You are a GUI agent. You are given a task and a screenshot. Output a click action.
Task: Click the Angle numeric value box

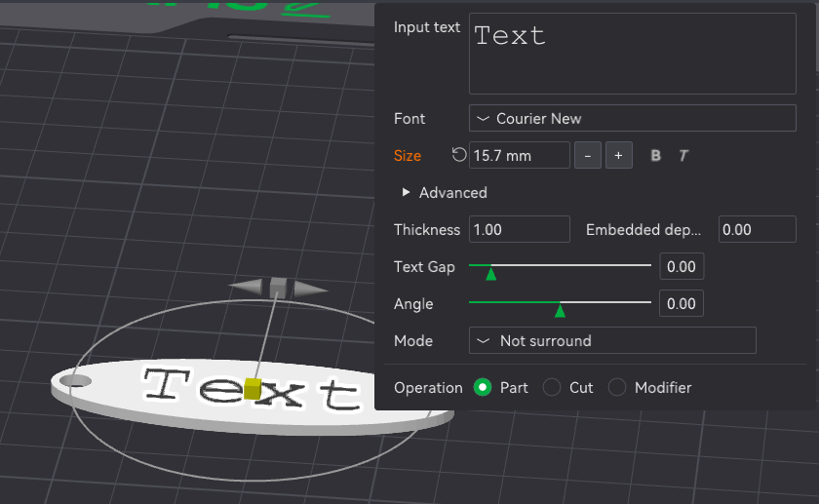pyautogui.click(x=682, y=304)
